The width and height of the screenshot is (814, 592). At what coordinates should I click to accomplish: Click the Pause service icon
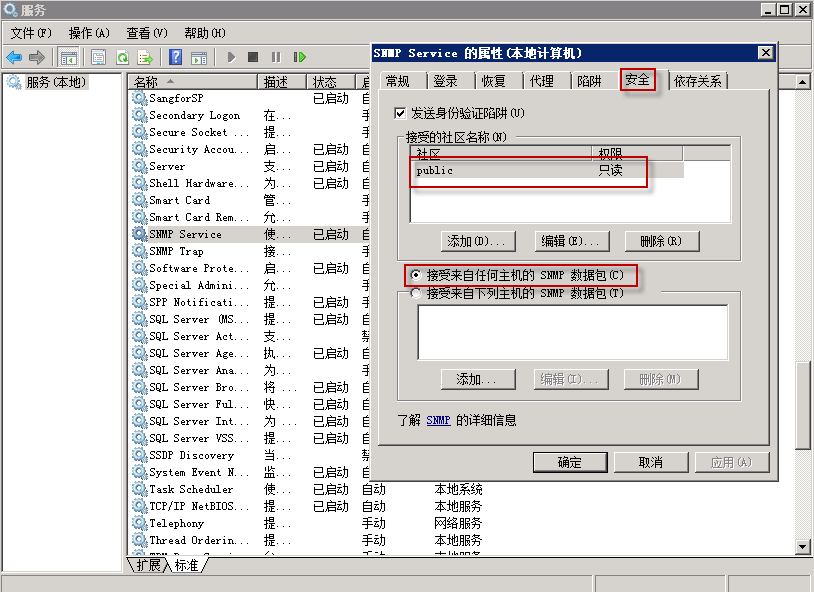coord(276,57)
